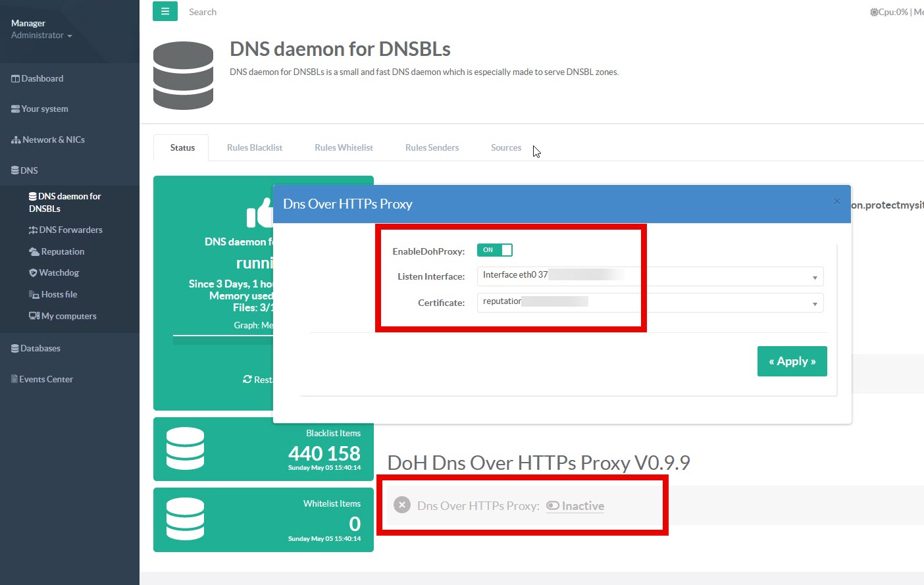Open Events Center from the sidebar

(45, 380)
